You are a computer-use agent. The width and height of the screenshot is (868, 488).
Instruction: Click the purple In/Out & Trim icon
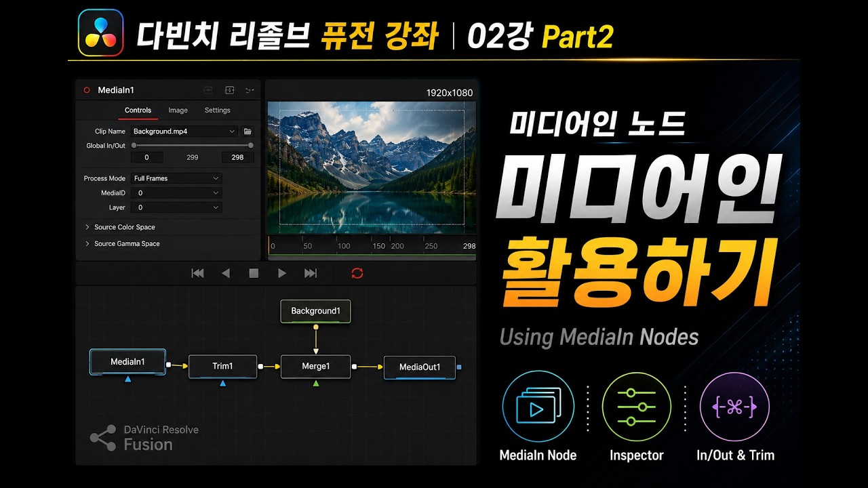click(734, 407)
